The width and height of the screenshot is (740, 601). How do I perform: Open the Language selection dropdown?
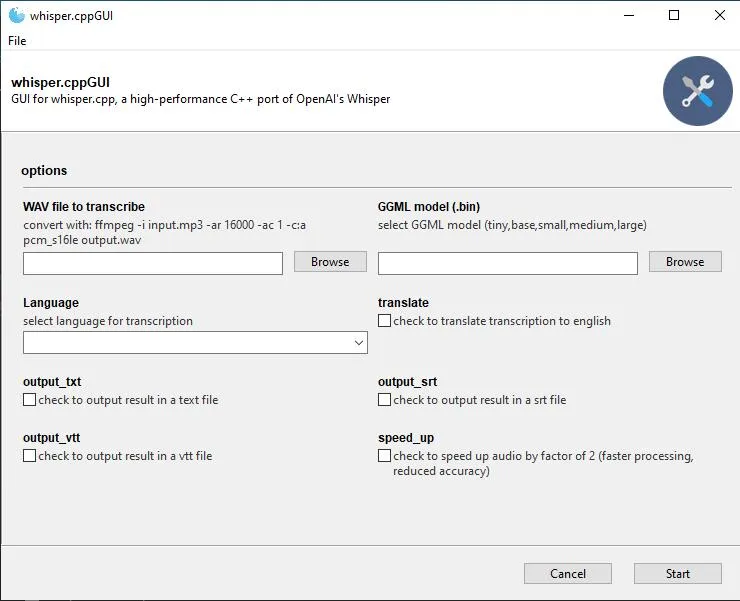click(x=195, y=342)
